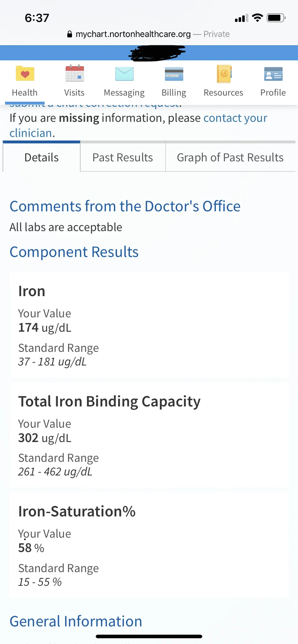Image resolution: width=298 pixels, height=644 pixels.
Task: Tap Comments from the Doctor's Office heading
Action: (x=125, y=206)
